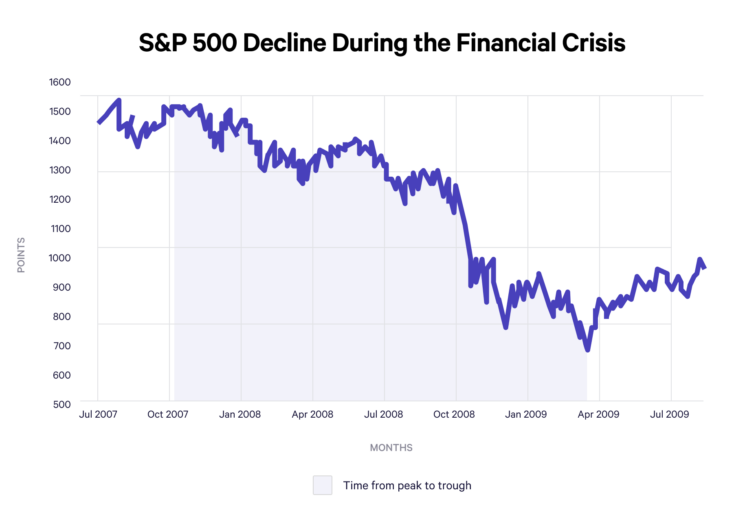Click the chart title about S&P 500 Decline
756x530 pixels.
coord(378,44)
